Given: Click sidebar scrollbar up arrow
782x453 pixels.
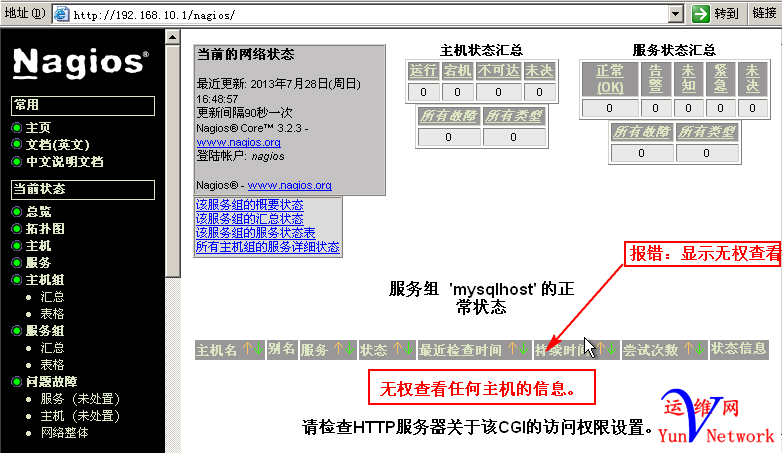Looking at the screenshot, I should (x=173, y=37).
